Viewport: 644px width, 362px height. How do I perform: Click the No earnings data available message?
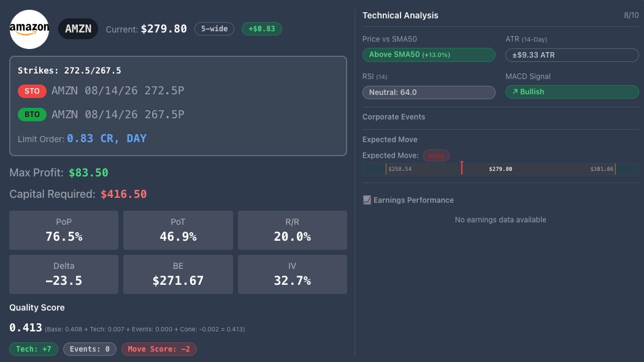[x=500, y=220]
